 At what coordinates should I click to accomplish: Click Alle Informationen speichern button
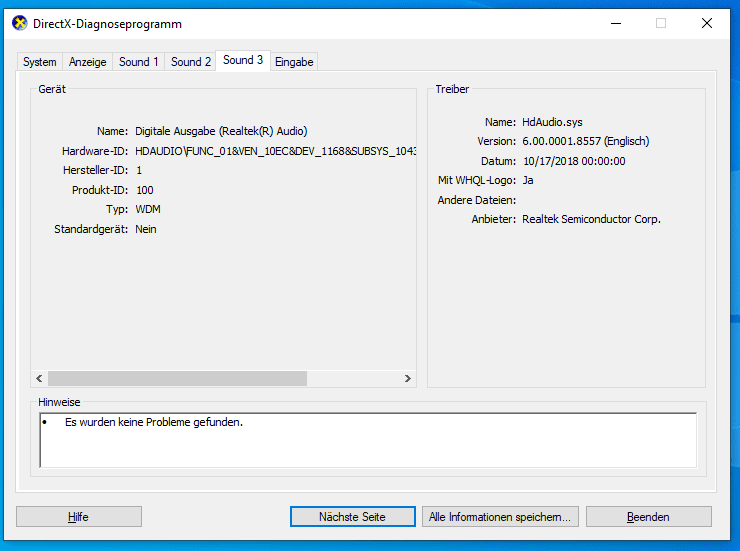point(500,517)
